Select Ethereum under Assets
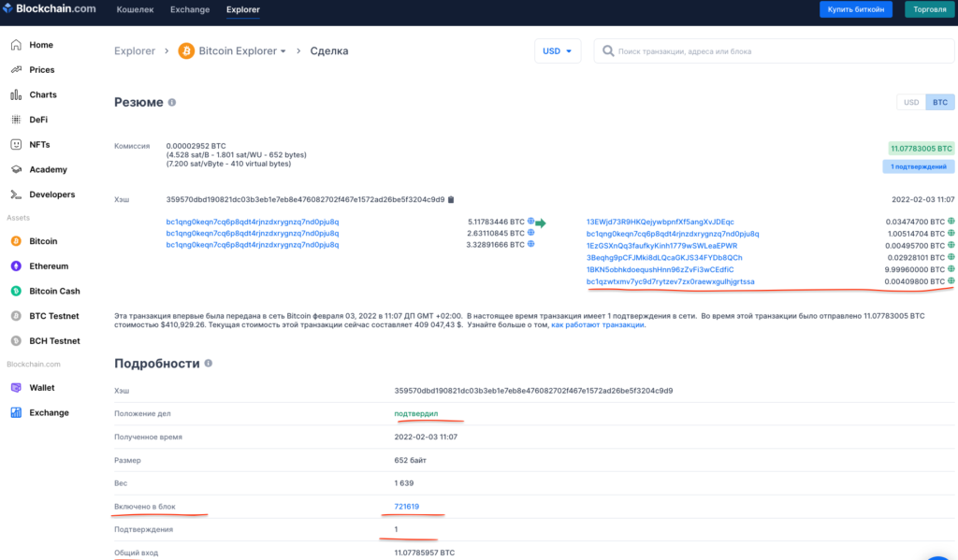Image resolution: width=958 pixels, height=560 pixels. coord(49,266)
